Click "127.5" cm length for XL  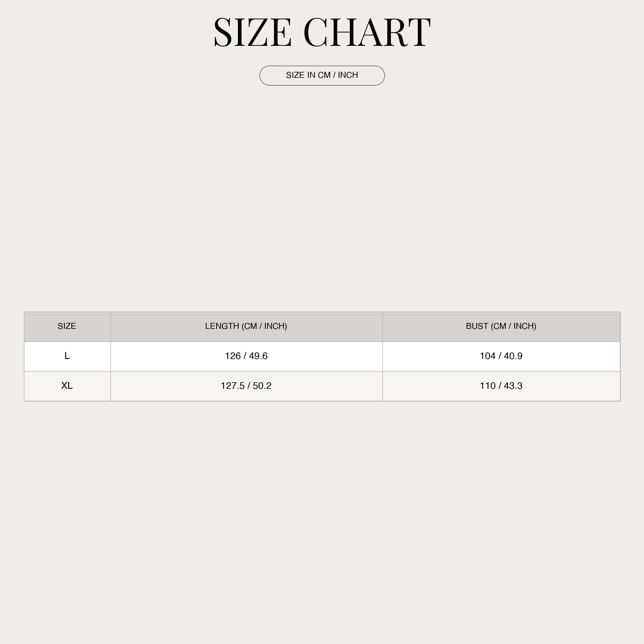tap(233, 386)
